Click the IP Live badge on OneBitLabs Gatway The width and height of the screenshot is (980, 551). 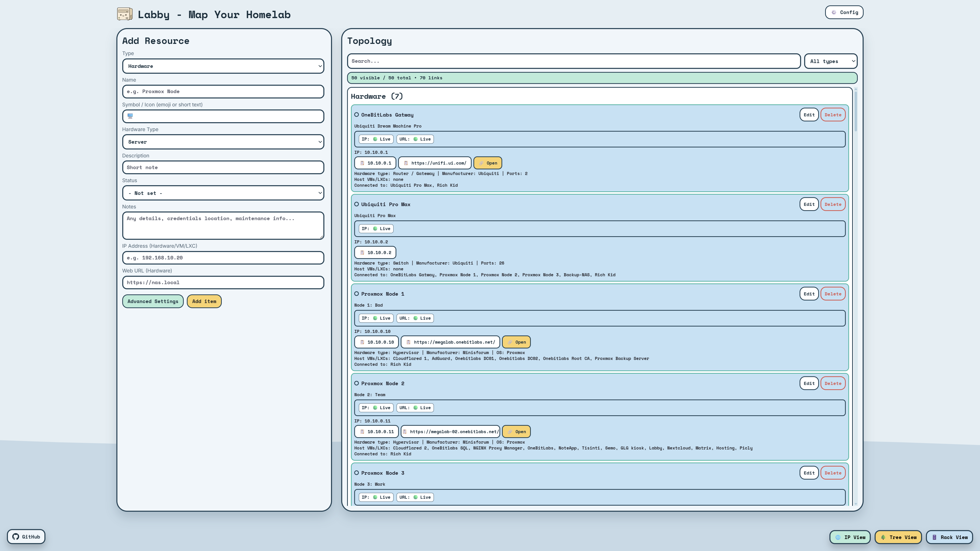click(x=376, y=139)
